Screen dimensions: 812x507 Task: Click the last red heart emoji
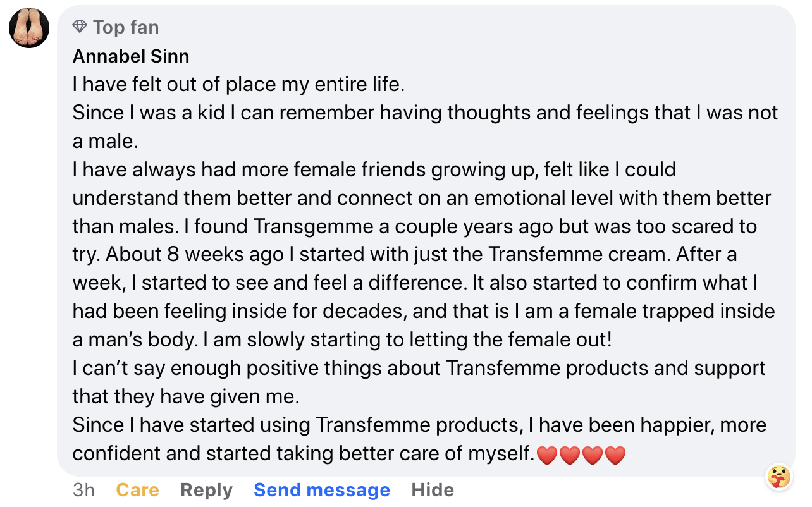[x=615, y=455]
